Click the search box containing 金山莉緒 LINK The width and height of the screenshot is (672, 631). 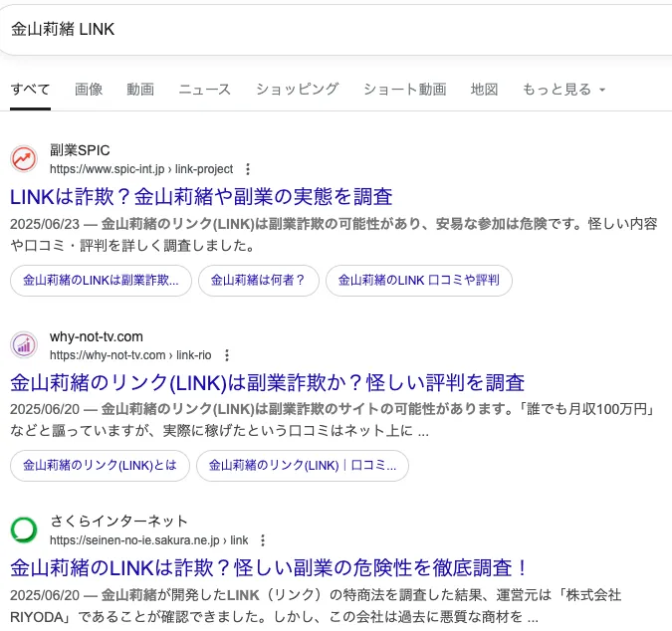(336, 30)
